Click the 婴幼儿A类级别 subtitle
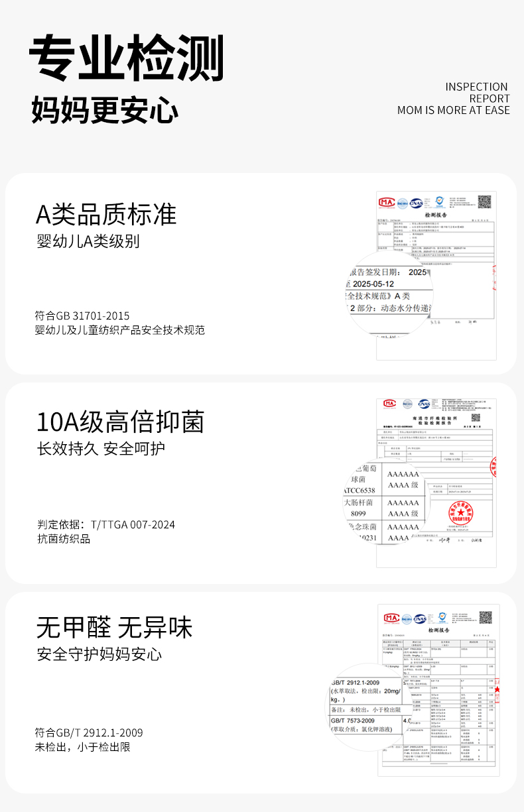This screenshot has height=812, width=524. [x=88, y=241]
